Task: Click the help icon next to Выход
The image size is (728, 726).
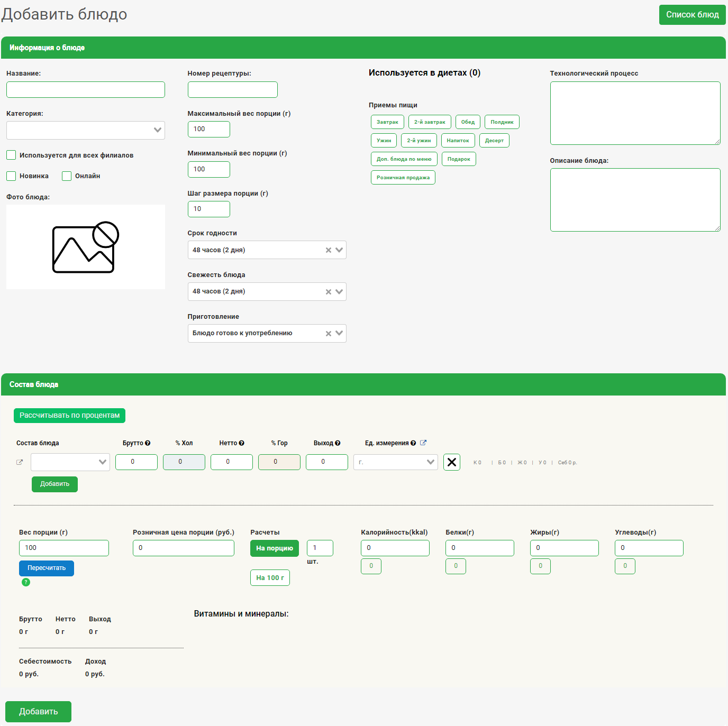Action: point(338,443)
